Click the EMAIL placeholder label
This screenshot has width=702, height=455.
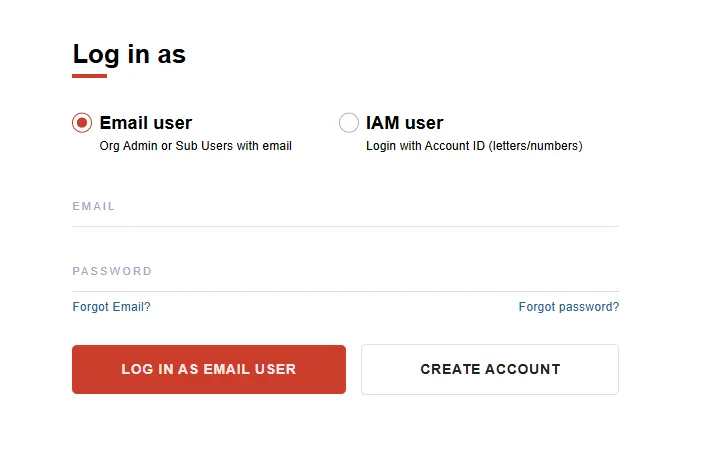[93, 206]
